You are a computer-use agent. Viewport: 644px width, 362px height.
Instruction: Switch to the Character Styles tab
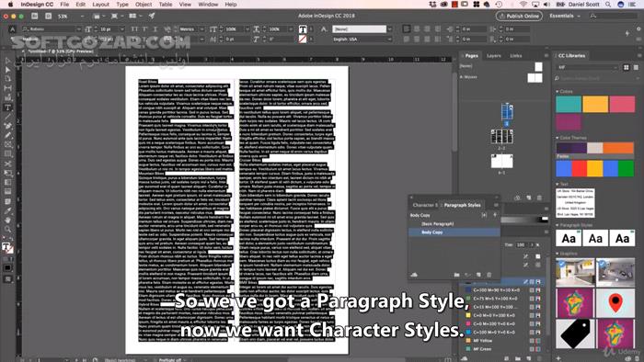point(425,205)
